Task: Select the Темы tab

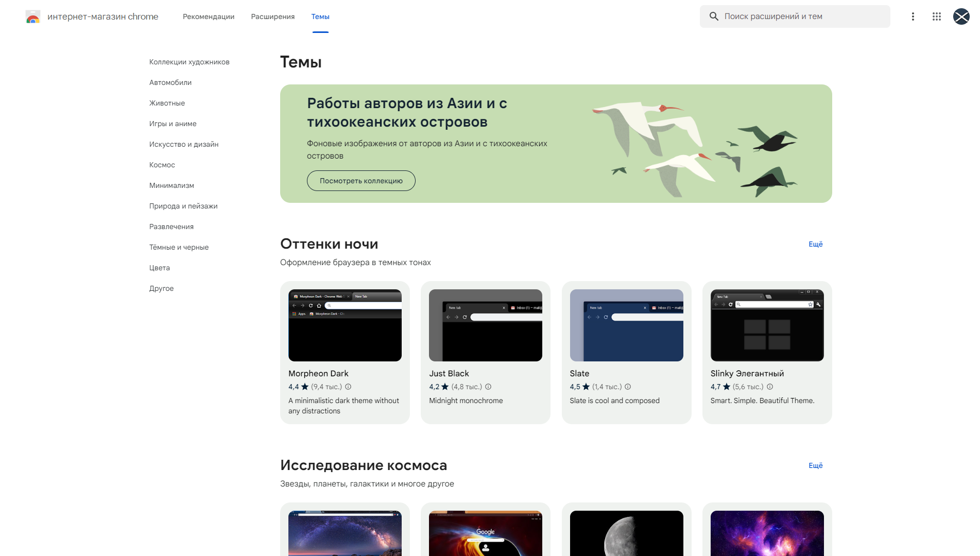Action: pos(320,16)
